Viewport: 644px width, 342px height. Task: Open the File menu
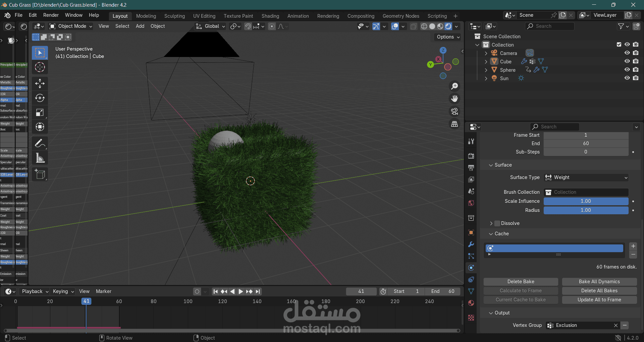(x=18, y=15)
